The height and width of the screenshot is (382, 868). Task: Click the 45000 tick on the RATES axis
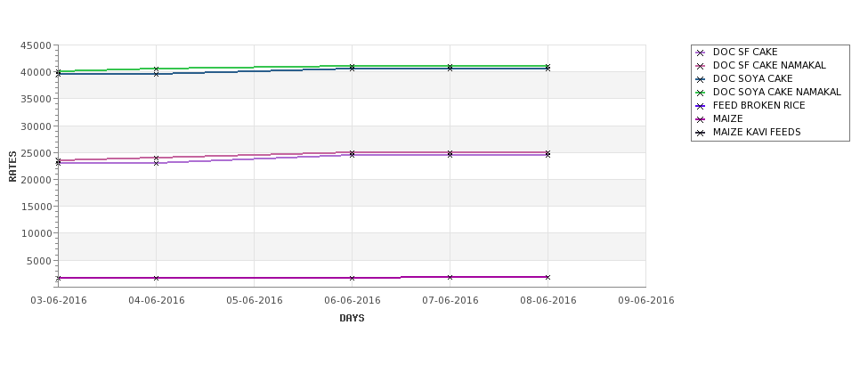(36, 45)
